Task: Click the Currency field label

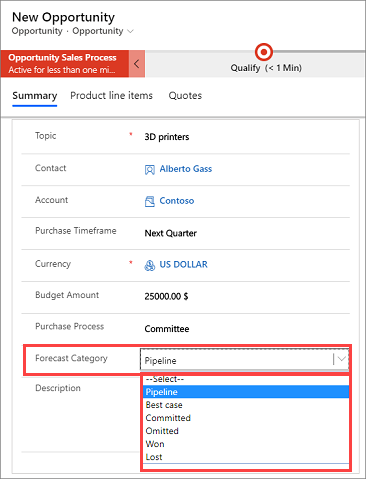Action: tap(53, 264)
